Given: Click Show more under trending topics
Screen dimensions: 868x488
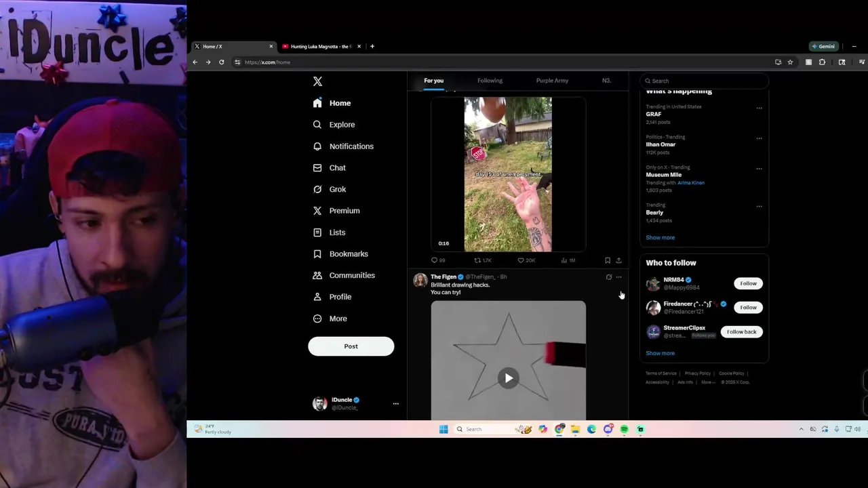Looking at the screenshot, I should 660,238.
